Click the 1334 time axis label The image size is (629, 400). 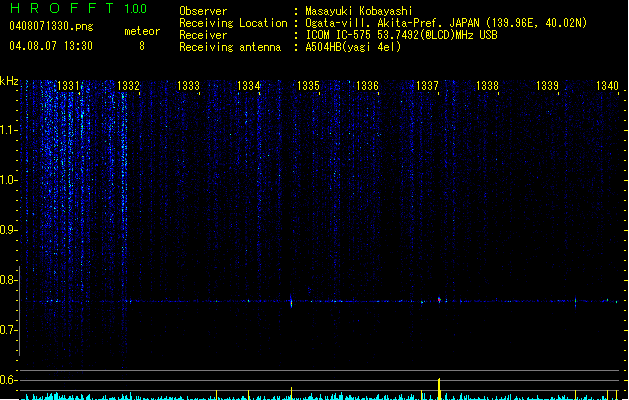pos(248,85)
